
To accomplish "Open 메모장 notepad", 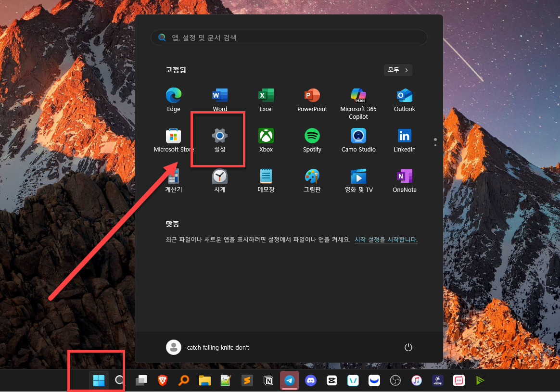I will [266, 181].
